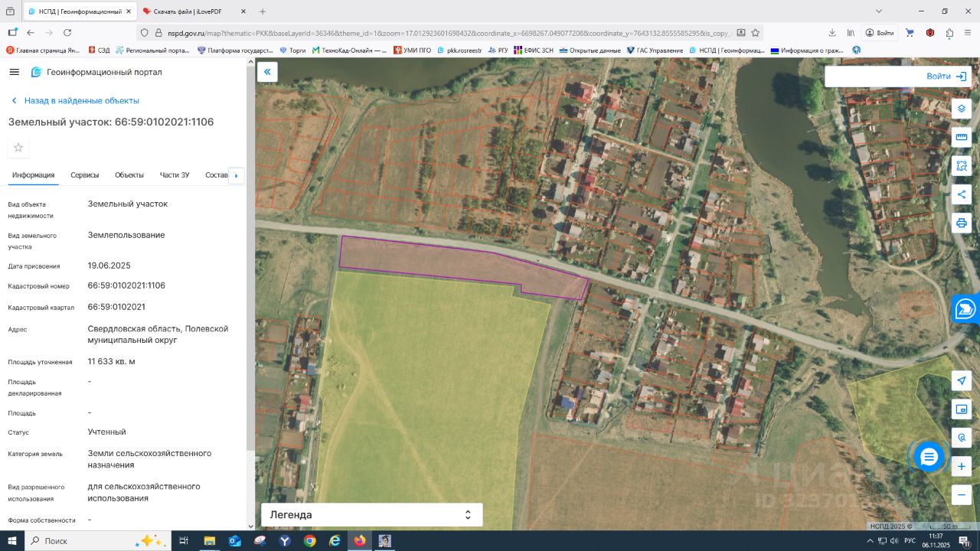Zoom out the map with minus button
Viewport: 980px width, 551px height.
(962, 495)
